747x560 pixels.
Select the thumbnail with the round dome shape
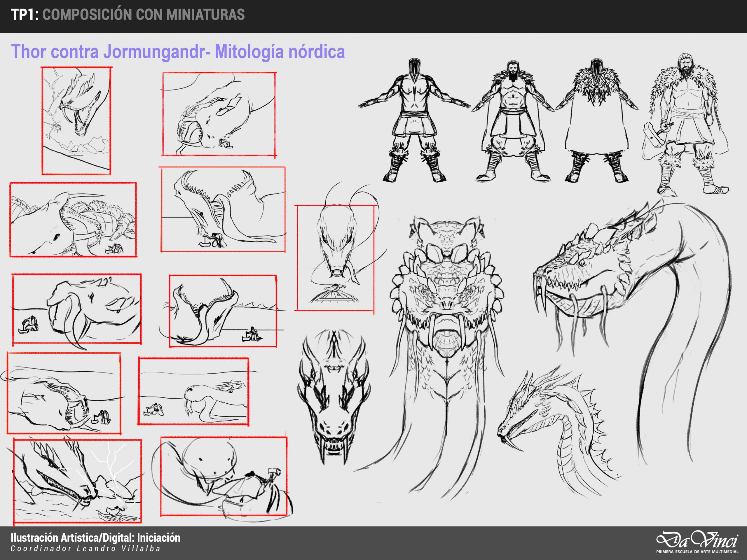[x=224, y=476]
